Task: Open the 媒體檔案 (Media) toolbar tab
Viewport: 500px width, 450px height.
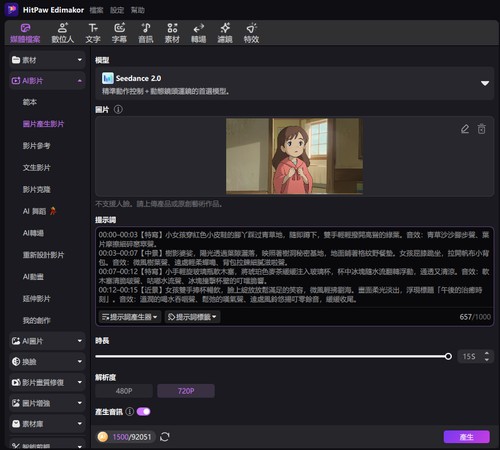Action: [x=25, y=33]
